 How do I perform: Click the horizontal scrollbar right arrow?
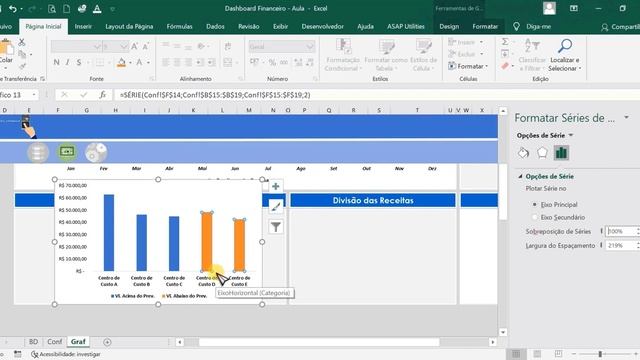click(x=493, y=342)
